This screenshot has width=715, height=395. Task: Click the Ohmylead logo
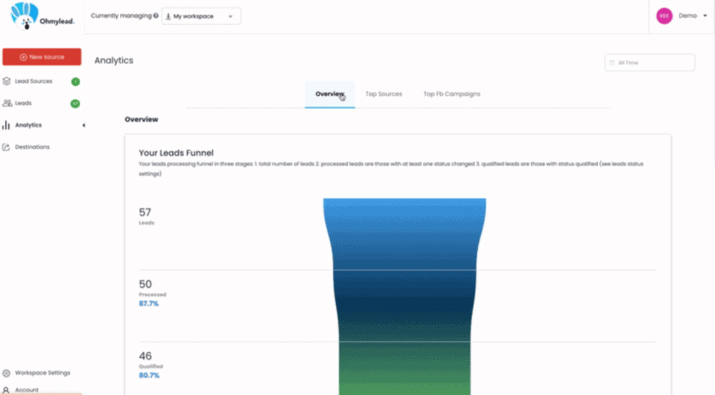tap(41, 17)
